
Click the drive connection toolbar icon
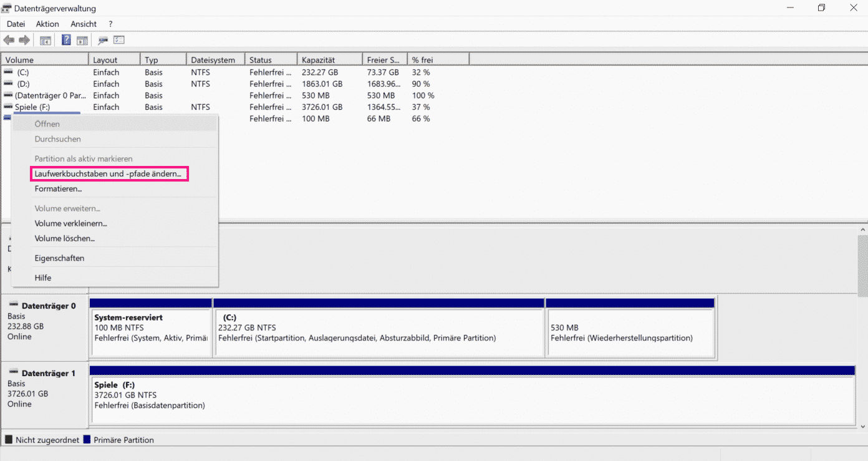tap(103, 40)
